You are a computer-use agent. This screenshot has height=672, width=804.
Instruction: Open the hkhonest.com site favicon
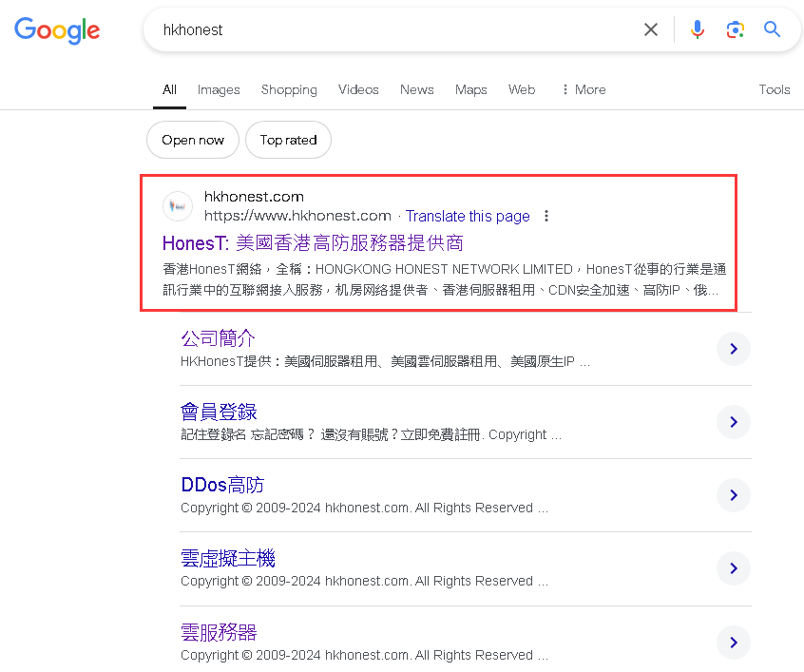coord(178,206)
